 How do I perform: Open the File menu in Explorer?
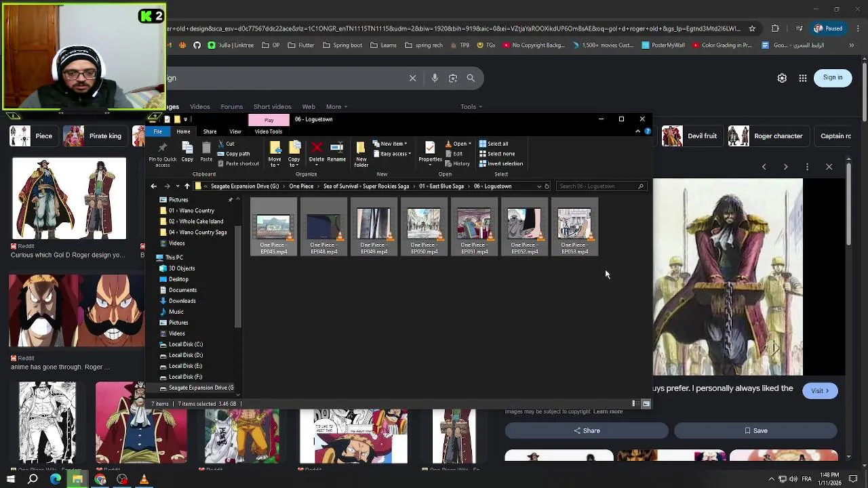coord(157,131)
